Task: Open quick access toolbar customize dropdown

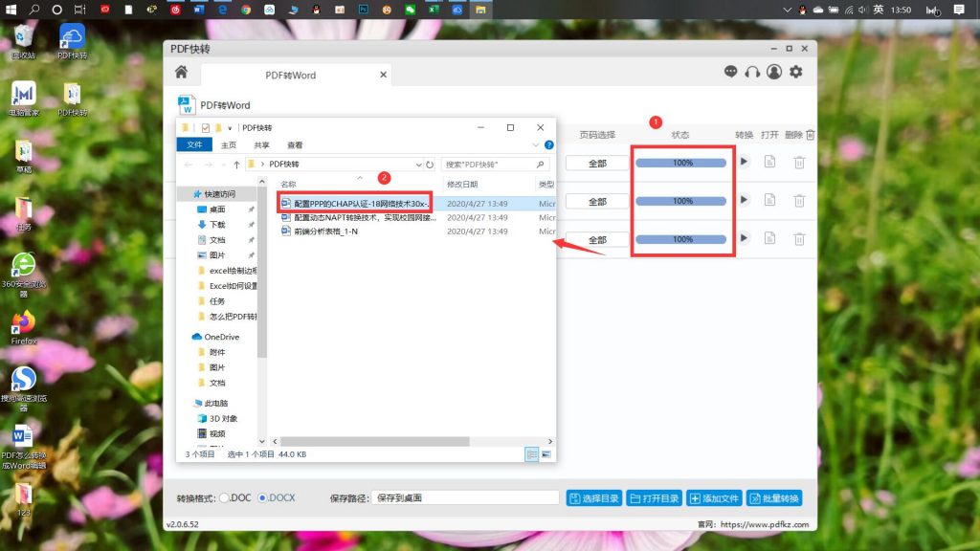Action: (x=230, y=128)
